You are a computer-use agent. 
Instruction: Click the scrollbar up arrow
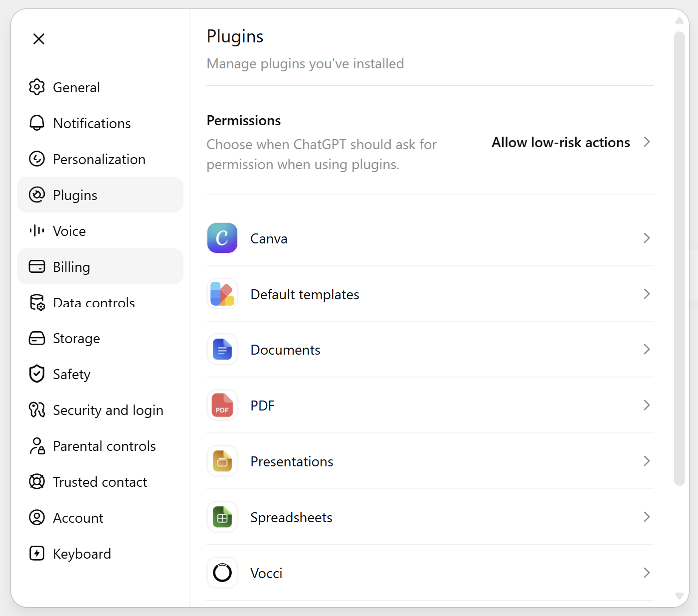click(x=679, y=20)
